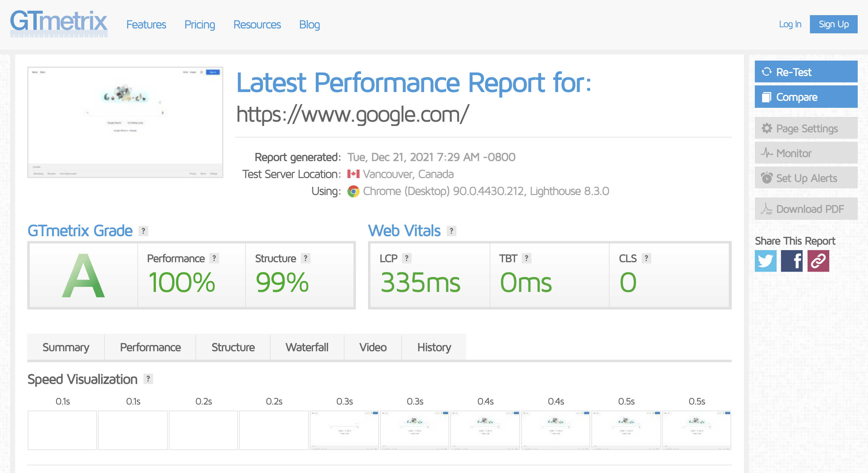Copy report link icon
The width and height of the screenshot is (868, 473).
click(x=818, y=261)
